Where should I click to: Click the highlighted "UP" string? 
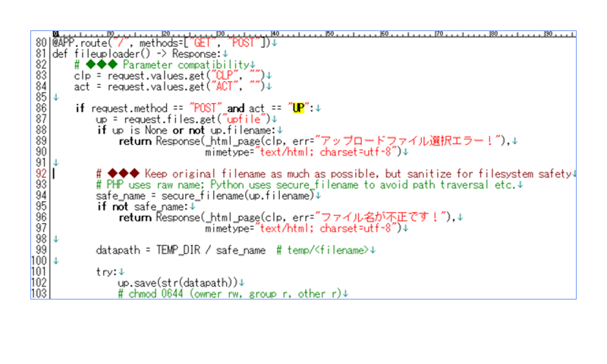click(298, 108)
